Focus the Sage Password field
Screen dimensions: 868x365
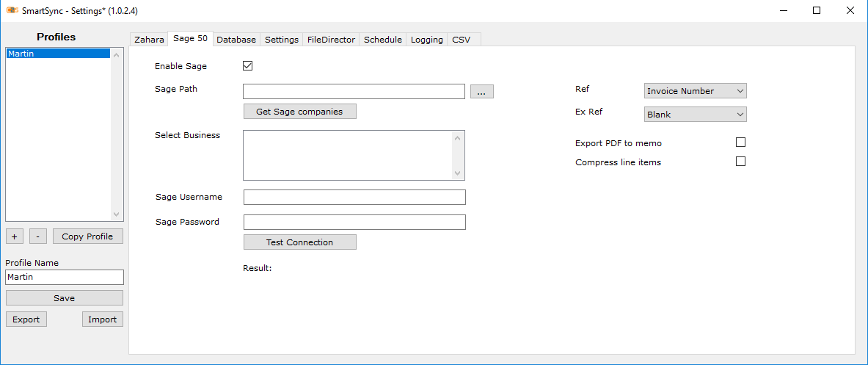click(x=354, y=222)
